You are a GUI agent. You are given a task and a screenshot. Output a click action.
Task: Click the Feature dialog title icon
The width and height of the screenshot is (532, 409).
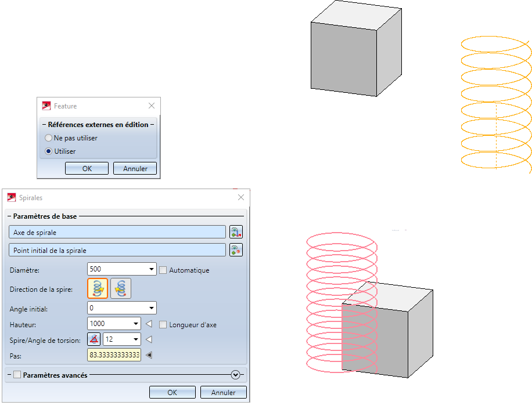46,106
